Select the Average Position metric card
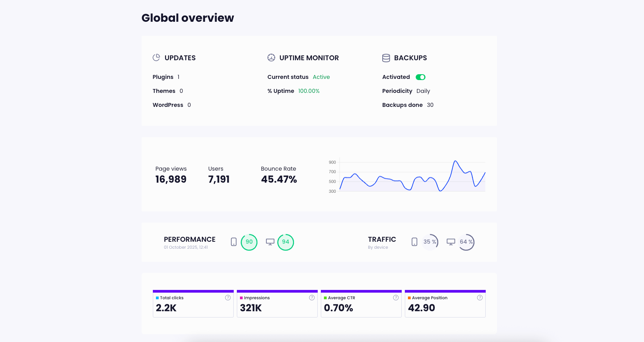 [x=445, y=305]
